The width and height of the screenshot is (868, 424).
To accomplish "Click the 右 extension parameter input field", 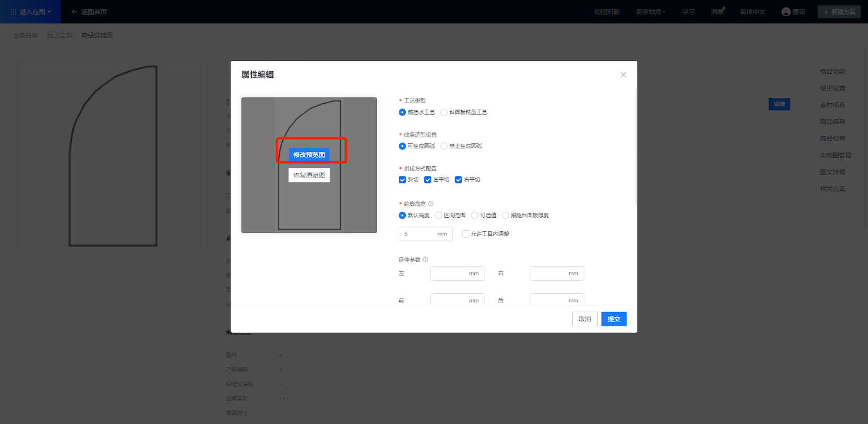I will [548, 274].
